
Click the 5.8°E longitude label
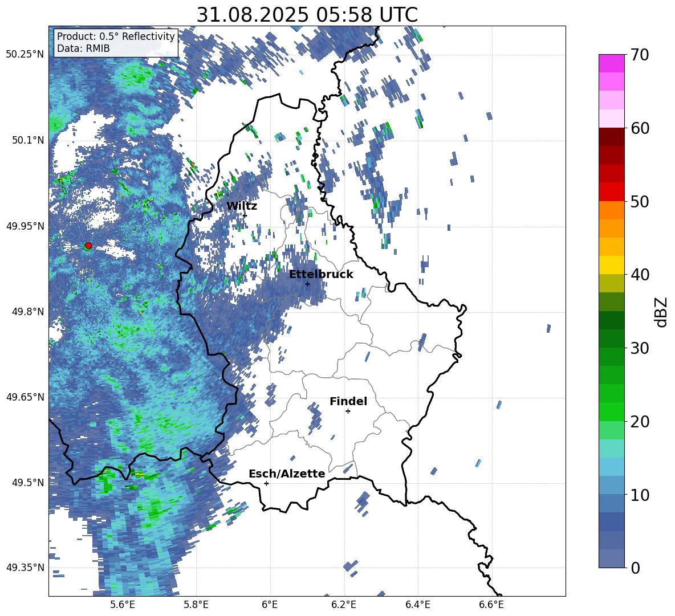(x=196, y=605)
